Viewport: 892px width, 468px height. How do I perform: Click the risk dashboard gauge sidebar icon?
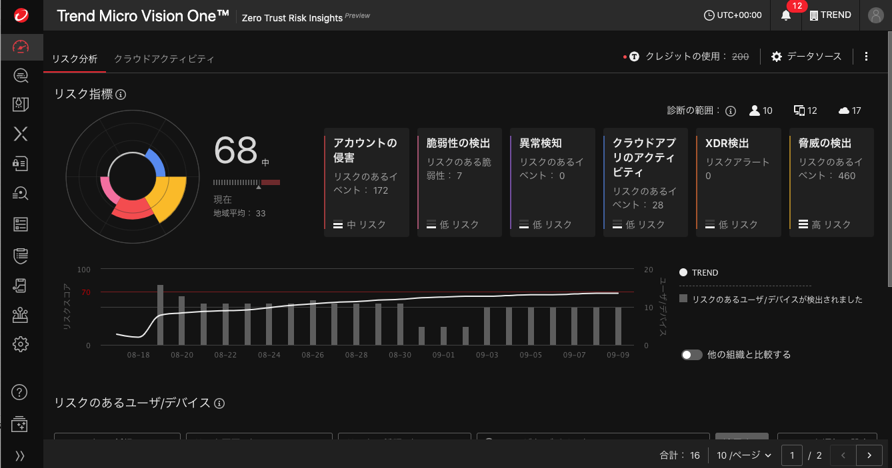click(x=20, y=47)
